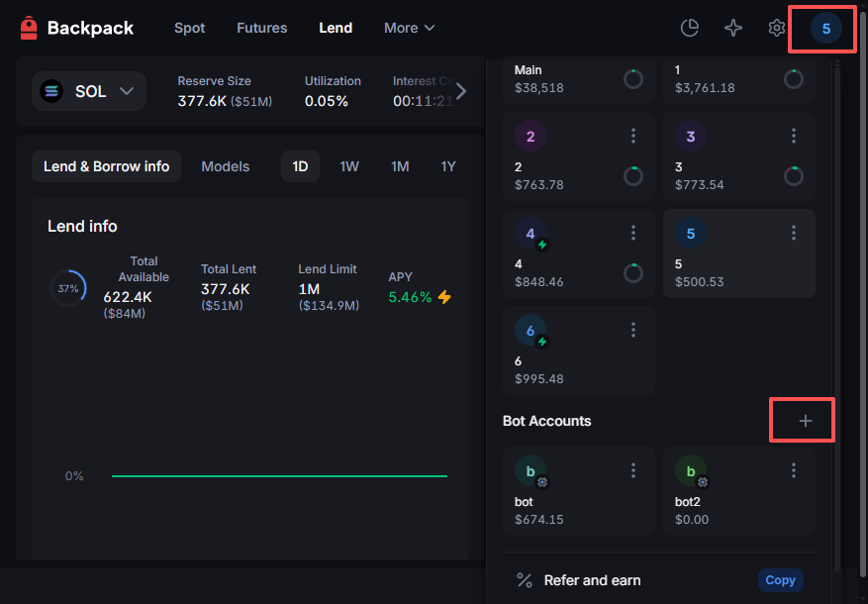The image size is (868, 604).
Task: Go to the Futures page
Action: click(262, 28)
